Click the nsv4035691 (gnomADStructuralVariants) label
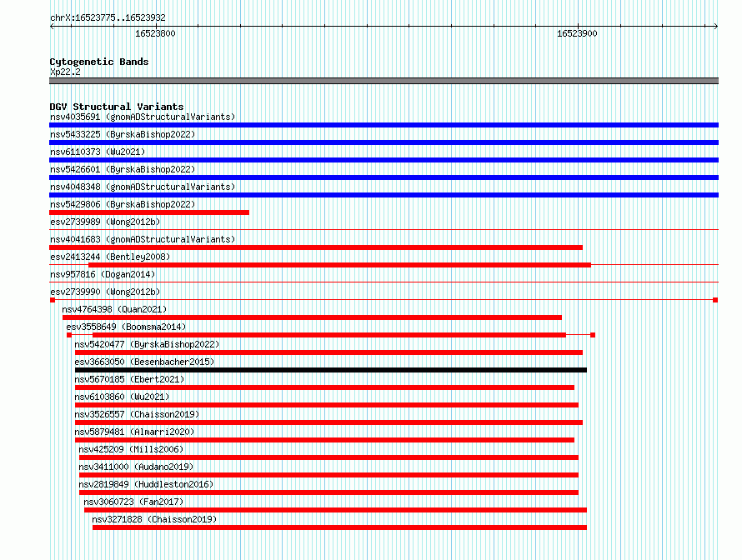742x560 pixels. (x=143, y=117)
